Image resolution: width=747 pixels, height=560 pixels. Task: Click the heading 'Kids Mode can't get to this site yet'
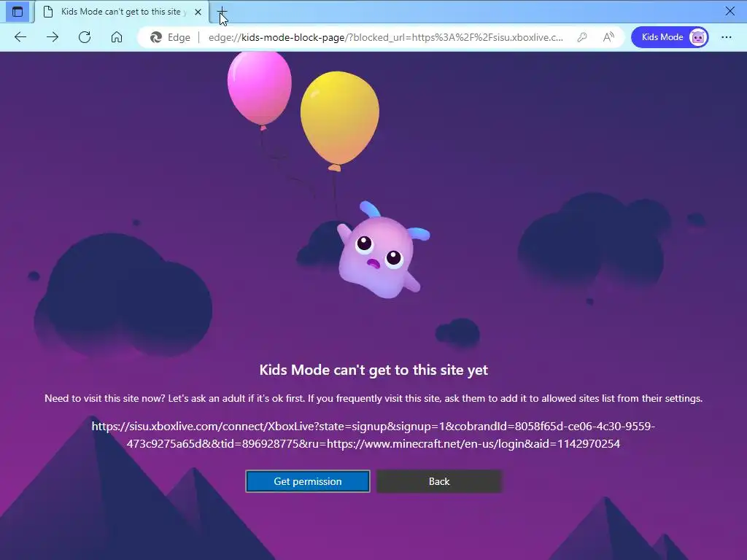[373, 370]
